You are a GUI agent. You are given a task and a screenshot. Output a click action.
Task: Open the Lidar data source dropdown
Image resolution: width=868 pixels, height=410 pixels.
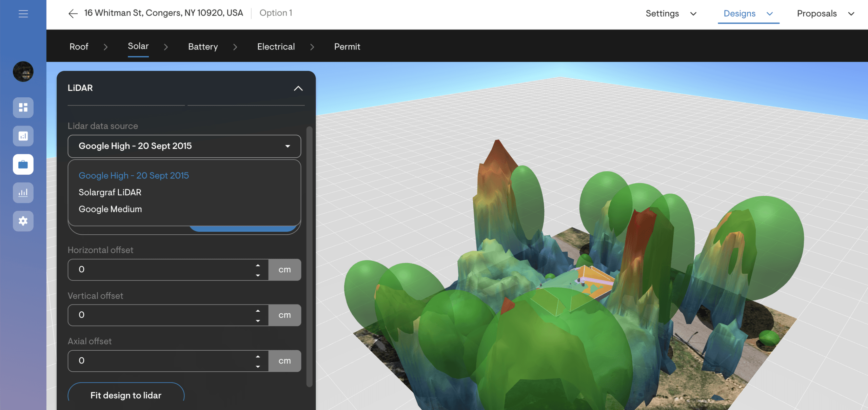184,146
